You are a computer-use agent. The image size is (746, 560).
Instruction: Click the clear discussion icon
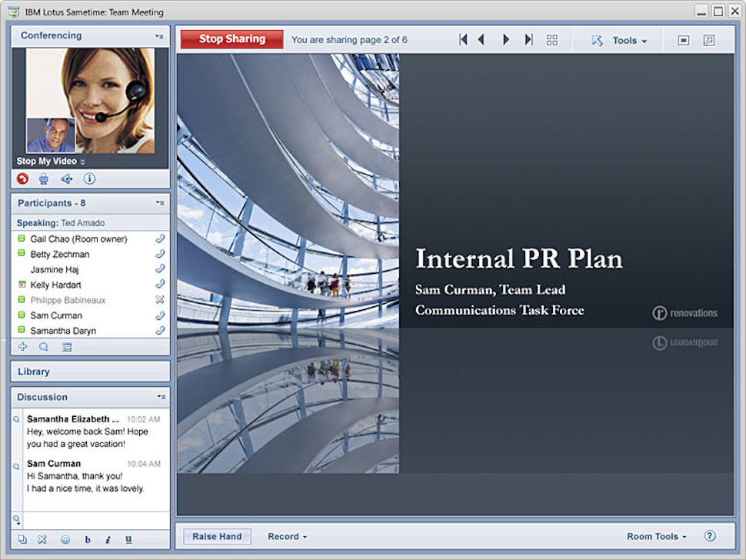point(42,539)
